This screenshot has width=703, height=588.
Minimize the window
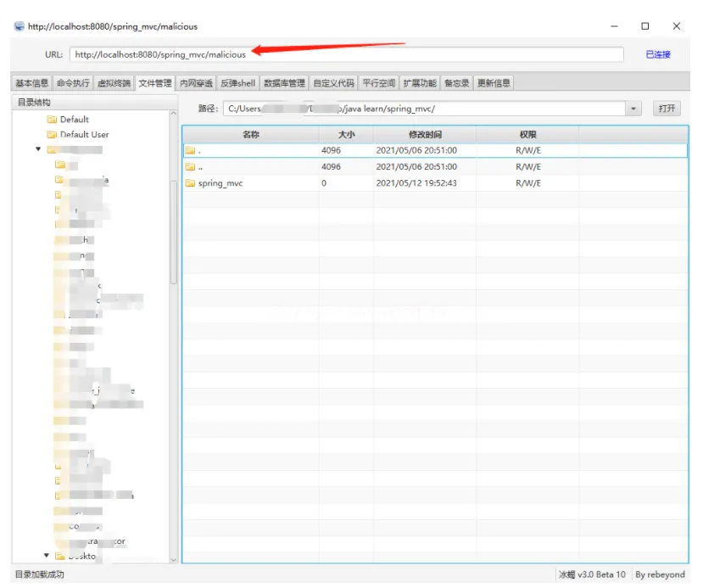(614, 26)
